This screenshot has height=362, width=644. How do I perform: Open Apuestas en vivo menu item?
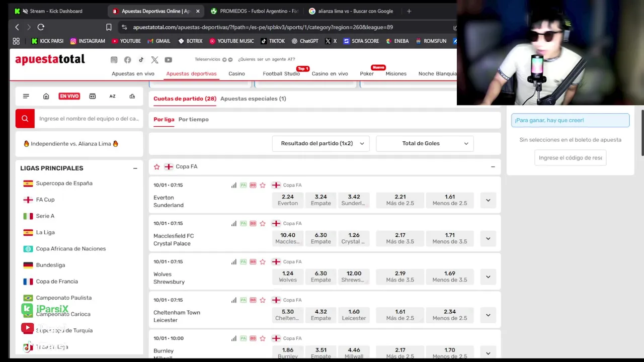coord(133,73)
